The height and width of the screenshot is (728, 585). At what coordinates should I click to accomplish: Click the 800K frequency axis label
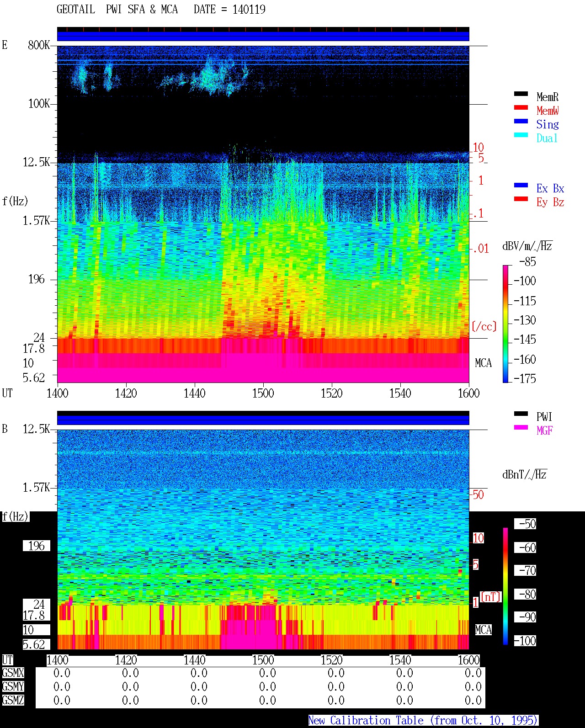click(x=39, y=45)
